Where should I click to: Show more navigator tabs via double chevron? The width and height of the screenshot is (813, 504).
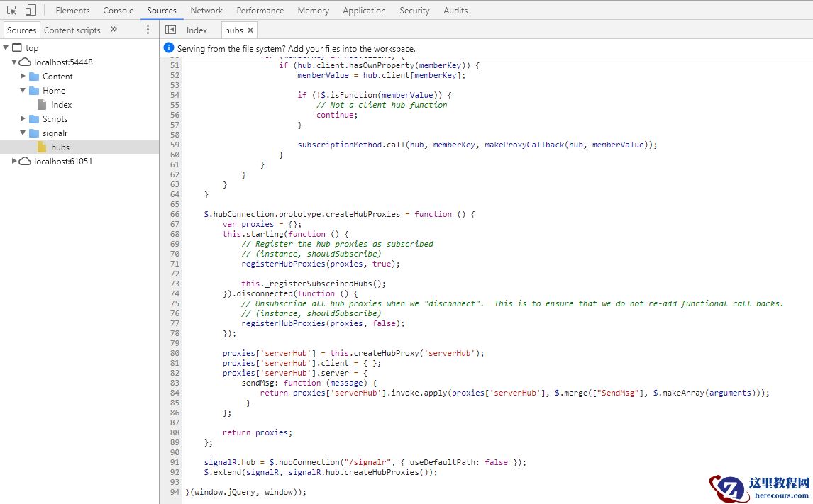pos(114,30)
